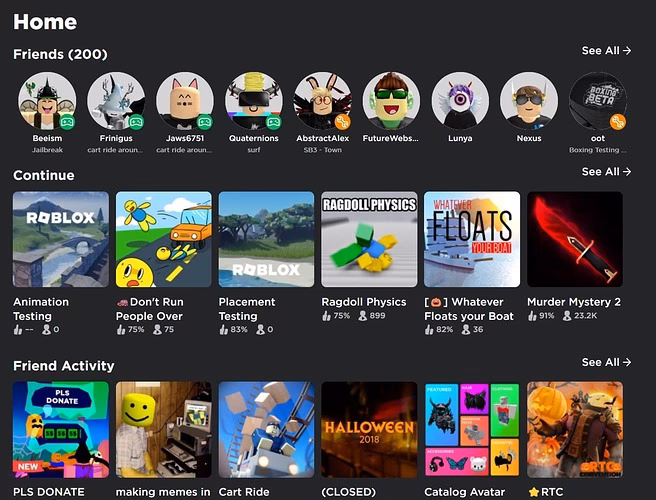The width and height of the screenshot is (656, 500).
Task: Click Frinigus friend avatar
Action: click(116, 101)
